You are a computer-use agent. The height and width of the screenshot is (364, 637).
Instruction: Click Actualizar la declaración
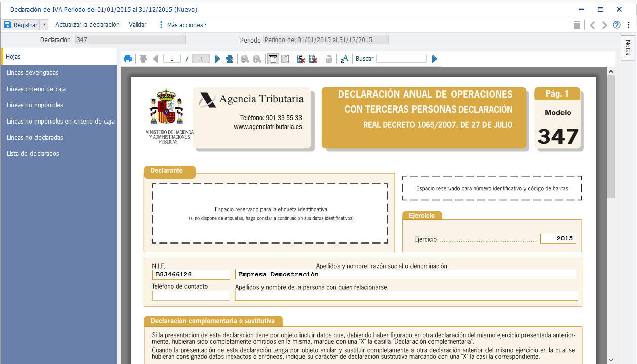[87, 25]
